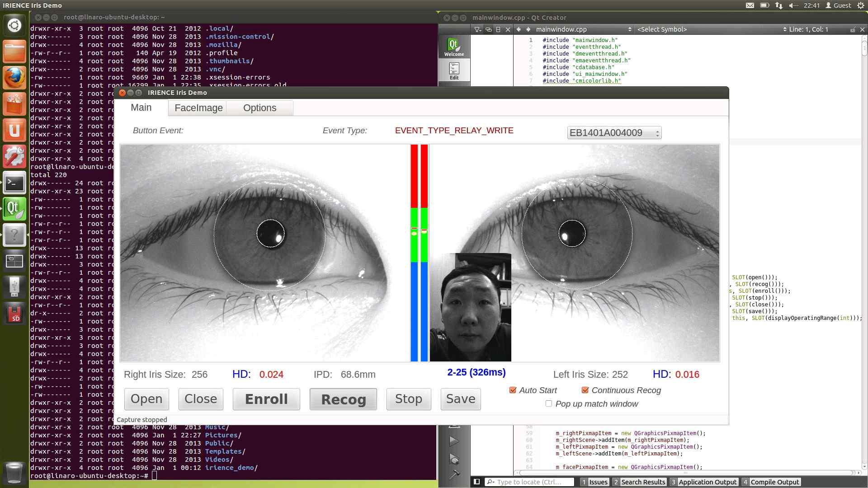Screen dimensions: 868x488
Task: Click the question mark launcher icon
Action: tap(14, 235)
